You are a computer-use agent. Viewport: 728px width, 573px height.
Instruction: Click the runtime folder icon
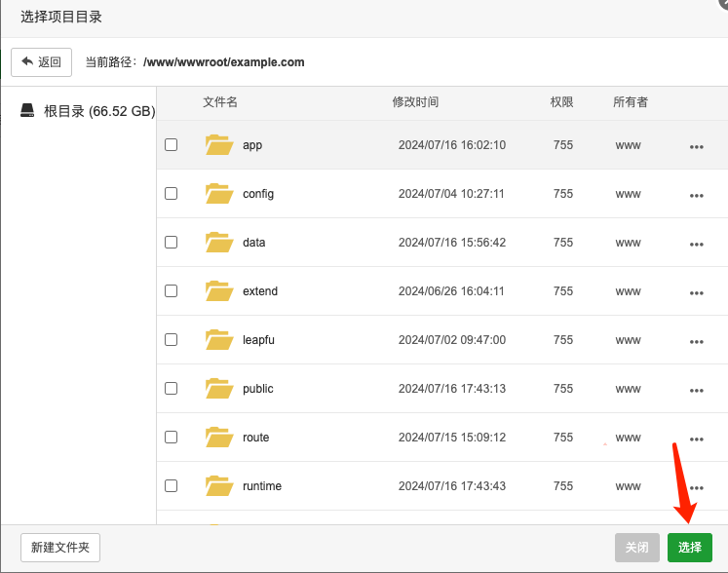[219, 486]
